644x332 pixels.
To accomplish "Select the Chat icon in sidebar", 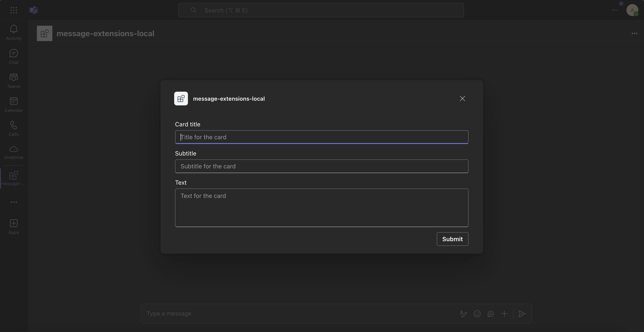I will pyautogui.click(x=14, y=56).
